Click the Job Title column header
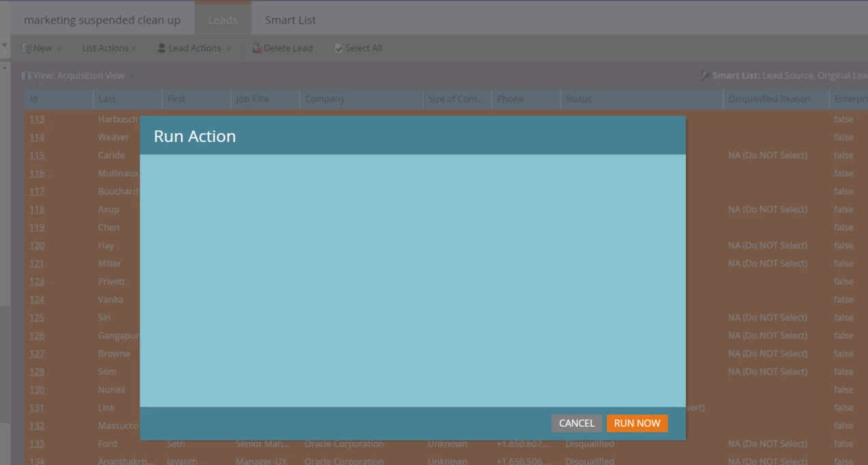 coord(265,99)
